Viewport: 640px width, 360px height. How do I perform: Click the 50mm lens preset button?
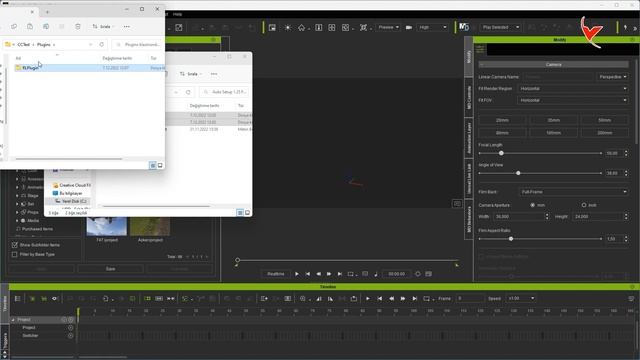[604, 120]
